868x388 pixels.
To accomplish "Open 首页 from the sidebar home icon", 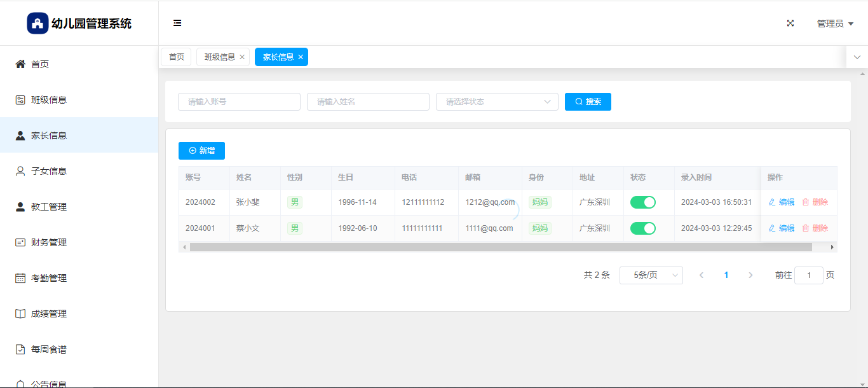I will coord(20,64).
